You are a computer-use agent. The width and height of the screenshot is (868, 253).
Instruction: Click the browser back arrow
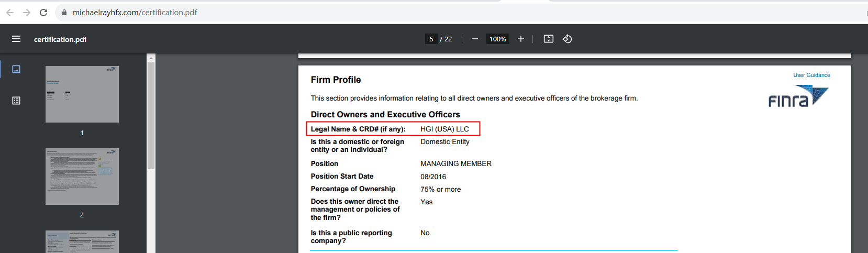point(10,13)
